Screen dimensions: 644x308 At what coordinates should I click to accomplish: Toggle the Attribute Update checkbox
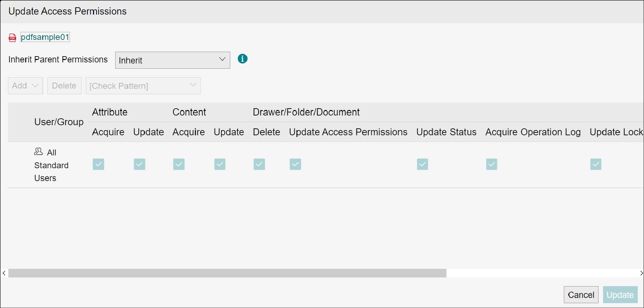click(139, 164)
